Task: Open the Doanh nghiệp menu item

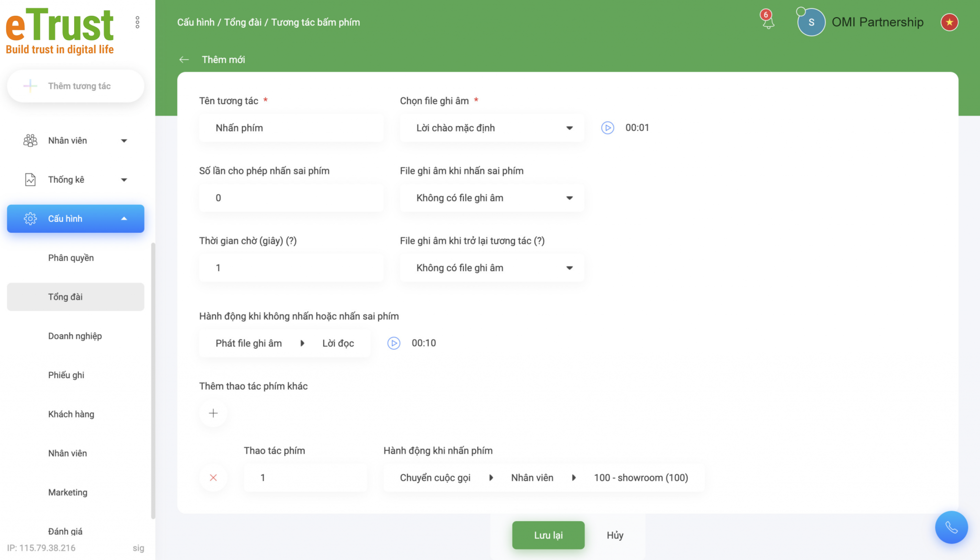Action: point(75,336)
